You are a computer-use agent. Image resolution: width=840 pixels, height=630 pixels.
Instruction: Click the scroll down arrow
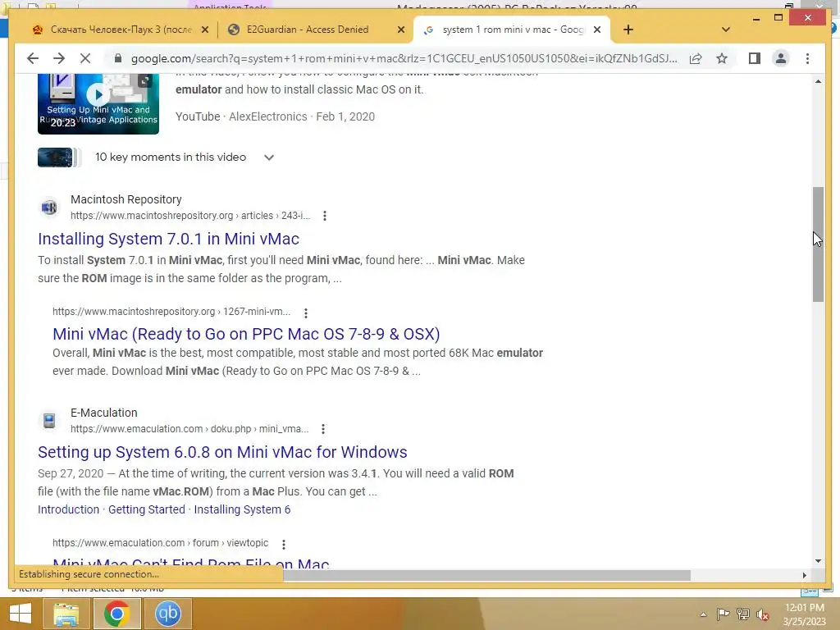tap(818, 561)
